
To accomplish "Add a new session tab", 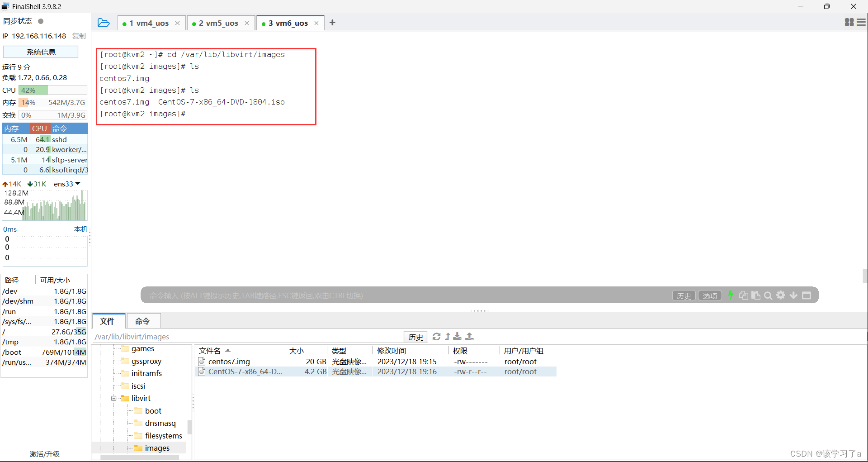I will (x=332, y=23).
